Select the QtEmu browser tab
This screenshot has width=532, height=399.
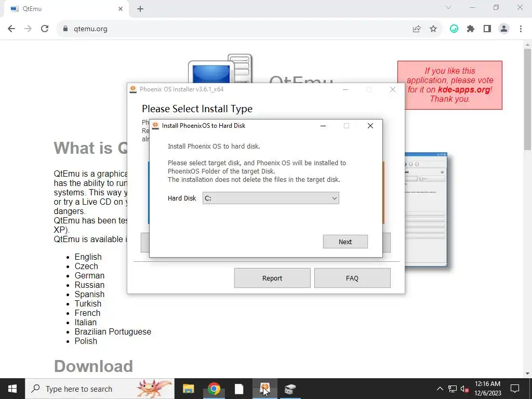[x=66, y=9]
